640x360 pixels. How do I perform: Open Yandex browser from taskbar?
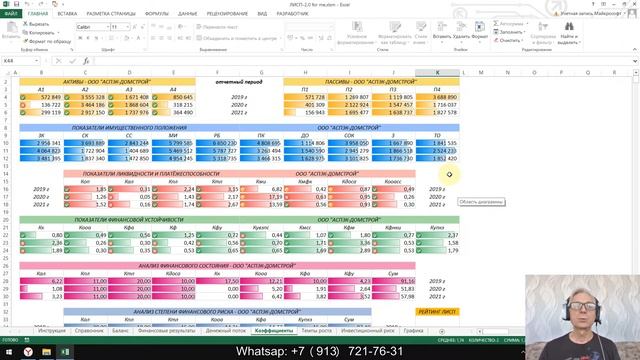point(28,351)
